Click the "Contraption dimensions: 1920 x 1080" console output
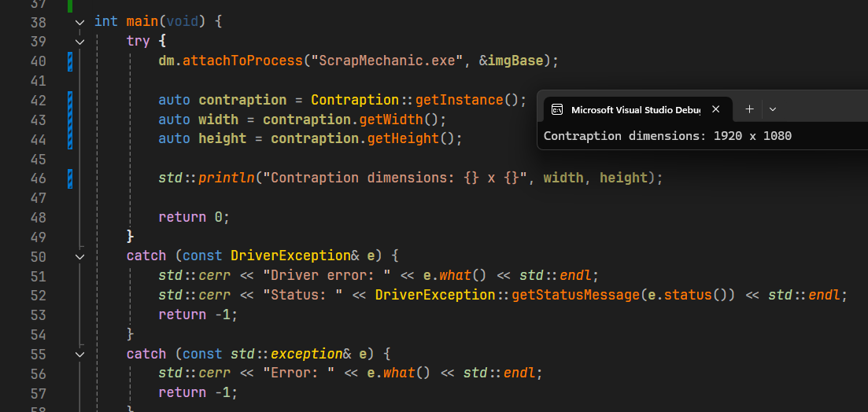Viewport: 868px width, 412px height. (x=667, y=136)
